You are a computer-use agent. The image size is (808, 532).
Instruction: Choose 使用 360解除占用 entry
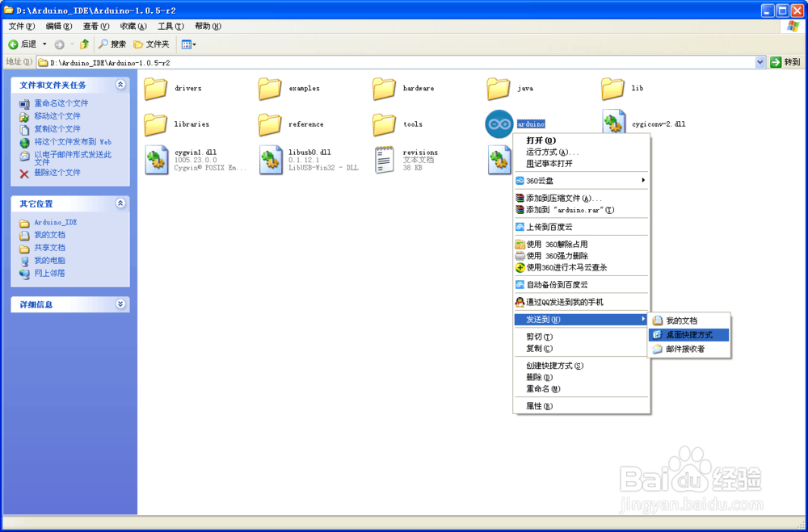(x=581, y=245)
